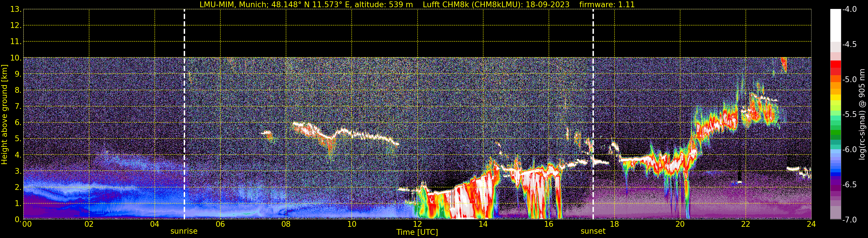Click the x-axis tick label '24'

(x=811, y=224)
